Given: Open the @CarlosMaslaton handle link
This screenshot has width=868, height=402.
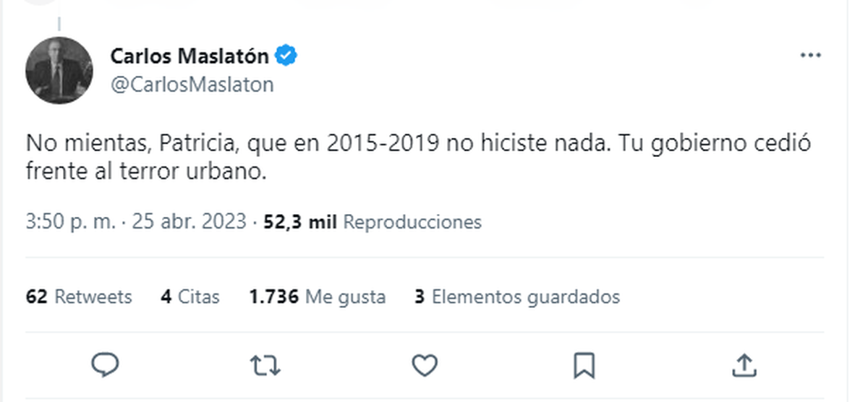Looking at the screenshot, I should tap(192, 85).
